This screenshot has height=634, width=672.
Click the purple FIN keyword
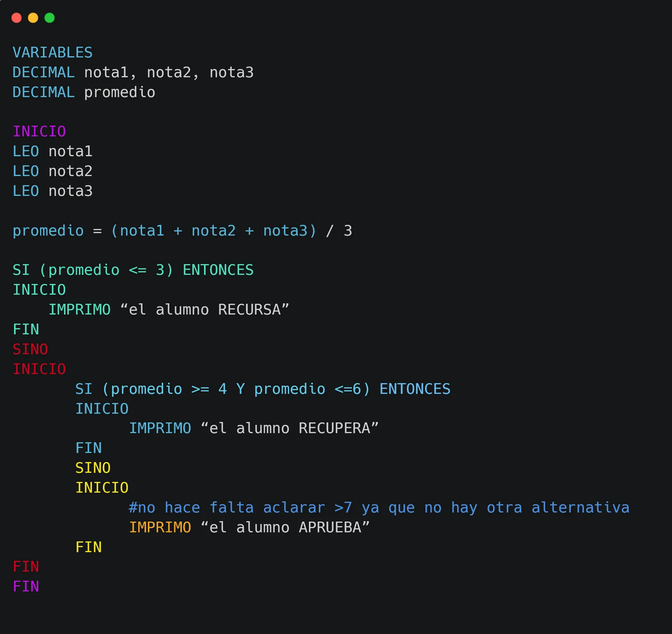pyautogui.click(x=26, y=586)
